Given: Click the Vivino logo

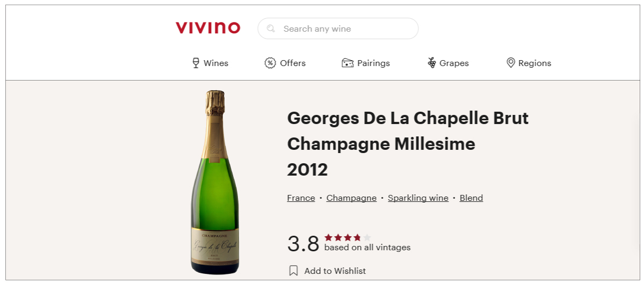Looking at the screenshot, I should [x=208, y=28].
